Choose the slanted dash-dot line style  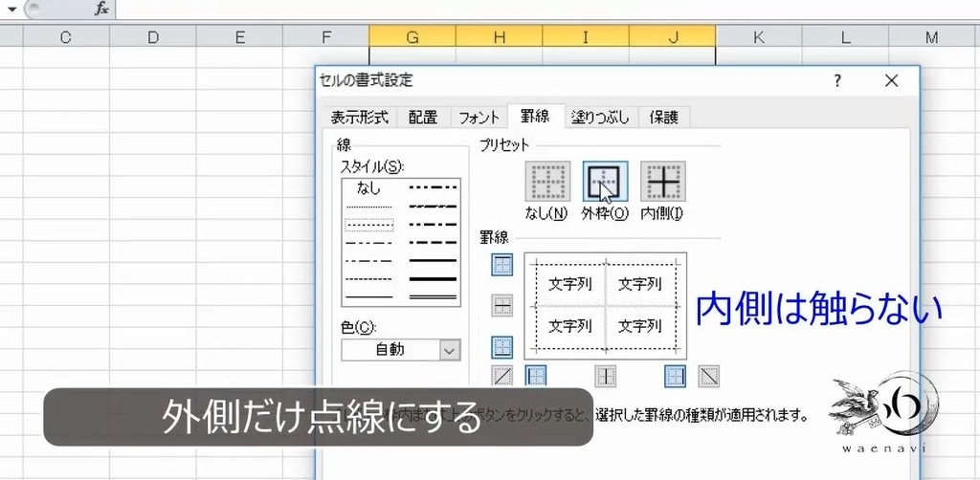point(434,206)
